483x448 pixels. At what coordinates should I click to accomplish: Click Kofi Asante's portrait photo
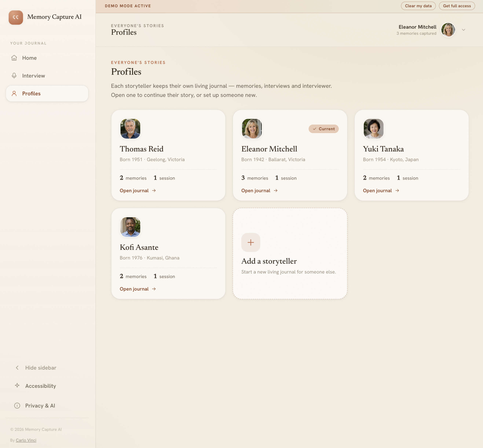[130, 227]
